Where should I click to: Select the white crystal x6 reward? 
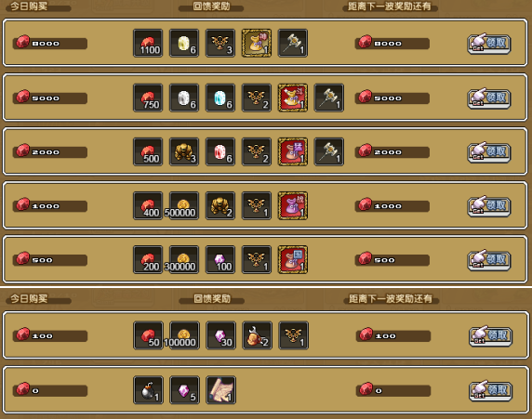[184, 98]
